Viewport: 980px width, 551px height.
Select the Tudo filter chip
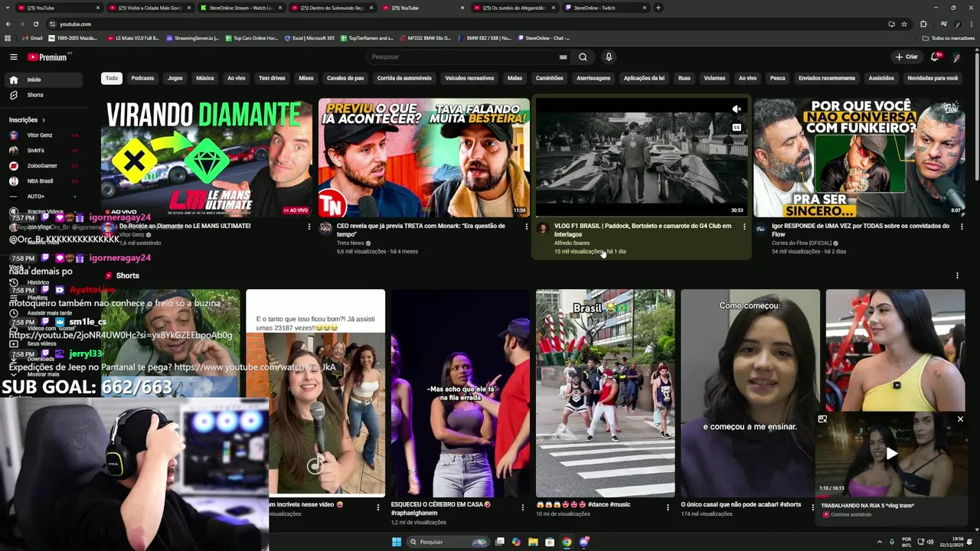pos(112,78)
